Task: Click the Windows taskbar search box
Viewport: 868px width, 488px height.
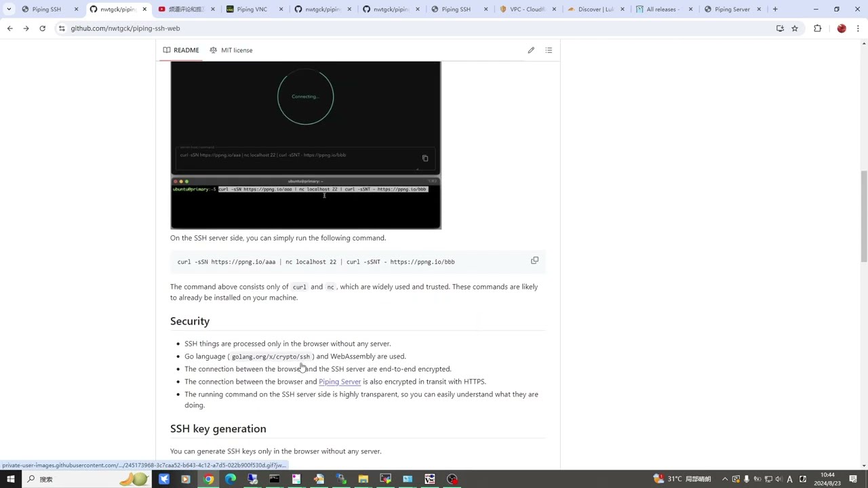Action: pyautogui.click(x=87, y=479)
